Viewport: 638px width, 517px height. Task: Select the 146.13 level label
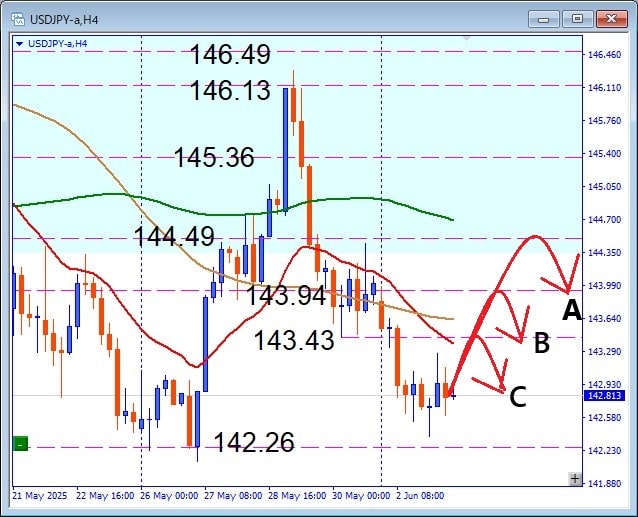click(x=230, y=90)
